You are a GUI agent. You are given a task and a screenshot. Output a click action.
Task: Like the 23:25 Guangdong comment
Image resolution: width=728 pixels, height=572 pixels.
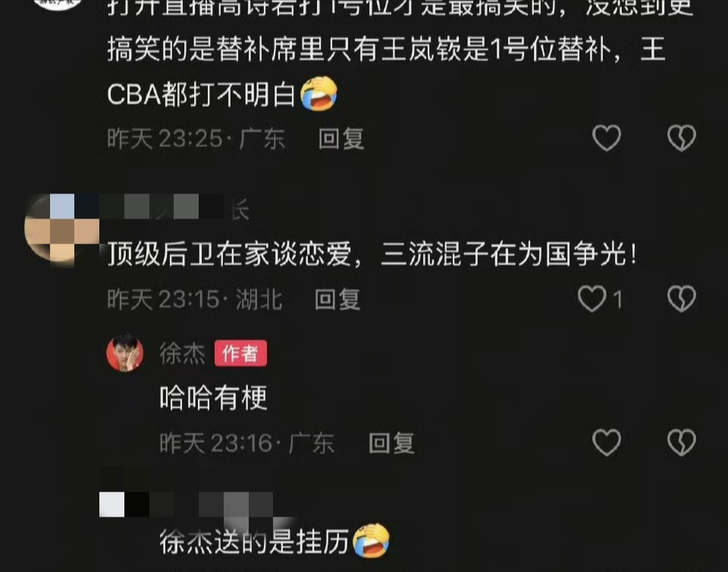coord(607,138)
